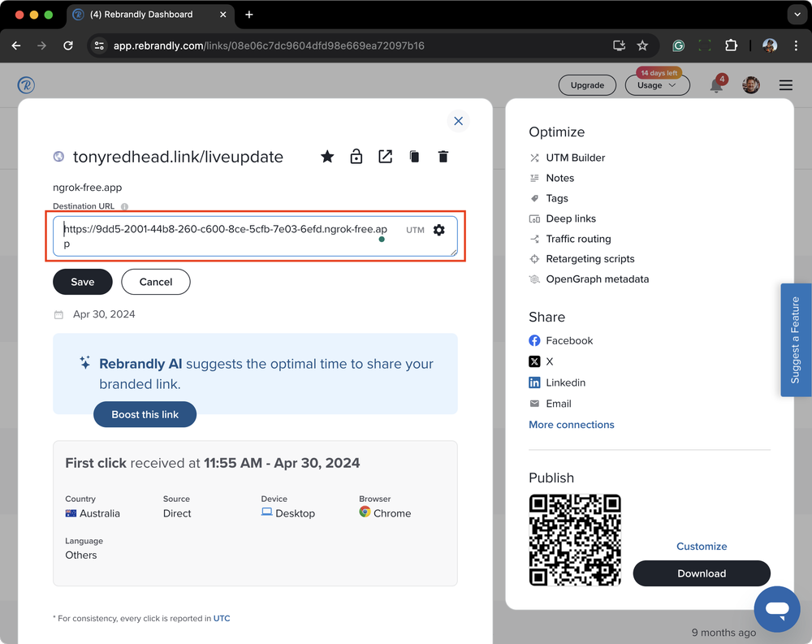Open the Extensions puzzle icon
812x644 pixels.
click(731, 45)
